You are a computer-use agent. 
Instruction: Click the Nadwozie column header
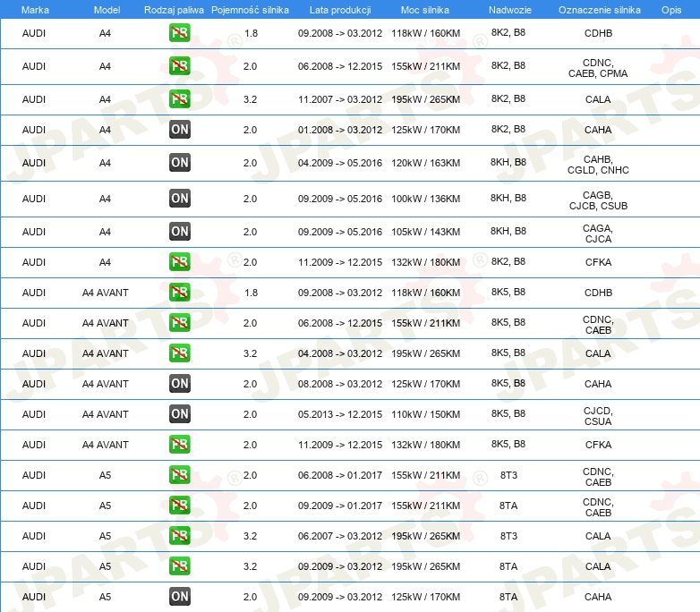point(510,10)
